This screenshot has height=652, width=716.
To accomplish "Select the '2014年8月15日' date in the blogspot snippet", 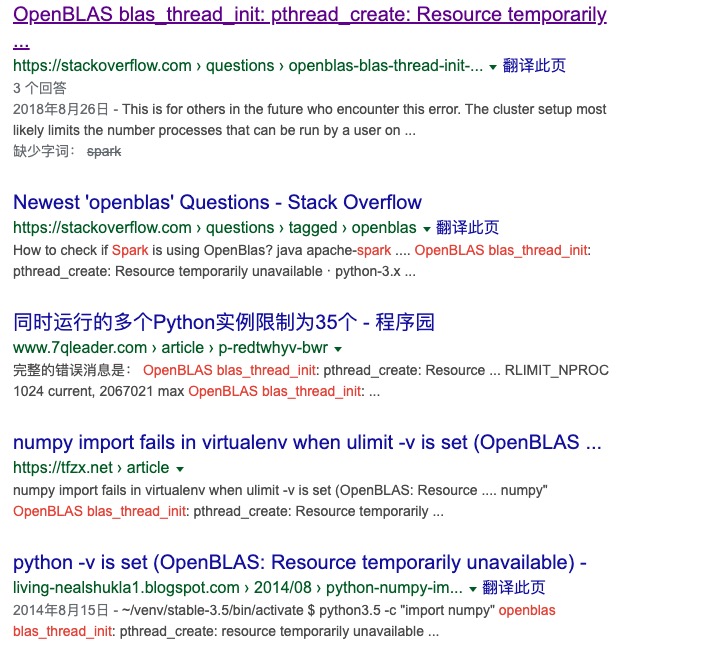I will [x=61, y=610].
